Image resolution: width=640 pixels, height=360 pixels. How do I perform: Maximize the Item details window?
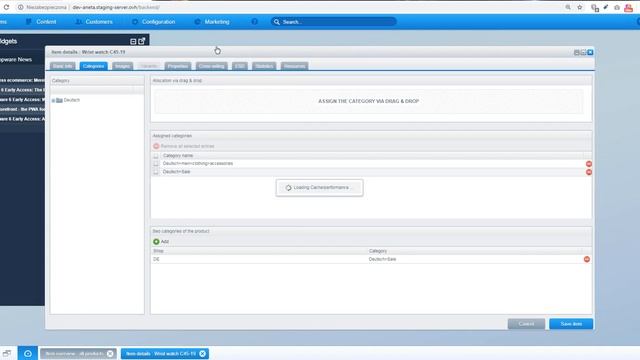583,52
